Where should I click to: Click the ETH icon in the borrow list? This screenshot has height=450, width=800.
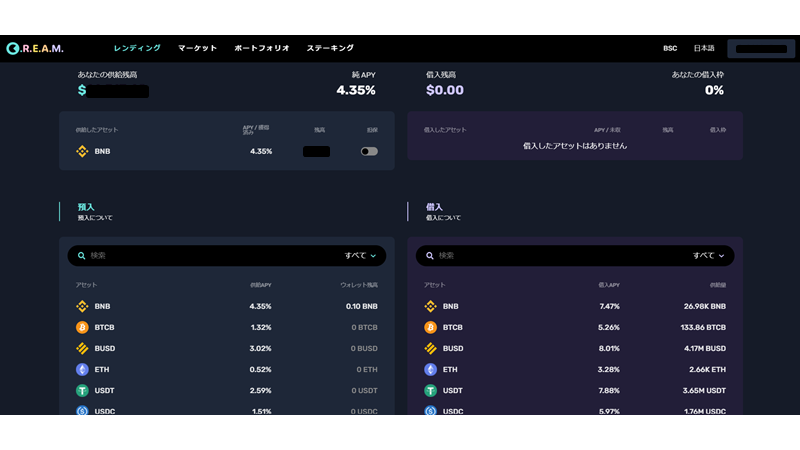[431, 369]
